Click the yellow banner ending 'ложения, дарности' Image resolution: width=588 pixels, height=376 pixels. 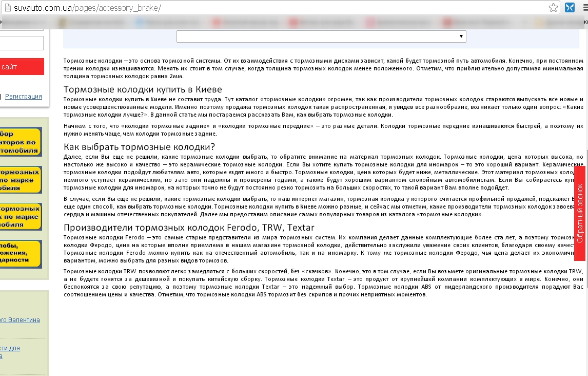coord(21,254)
